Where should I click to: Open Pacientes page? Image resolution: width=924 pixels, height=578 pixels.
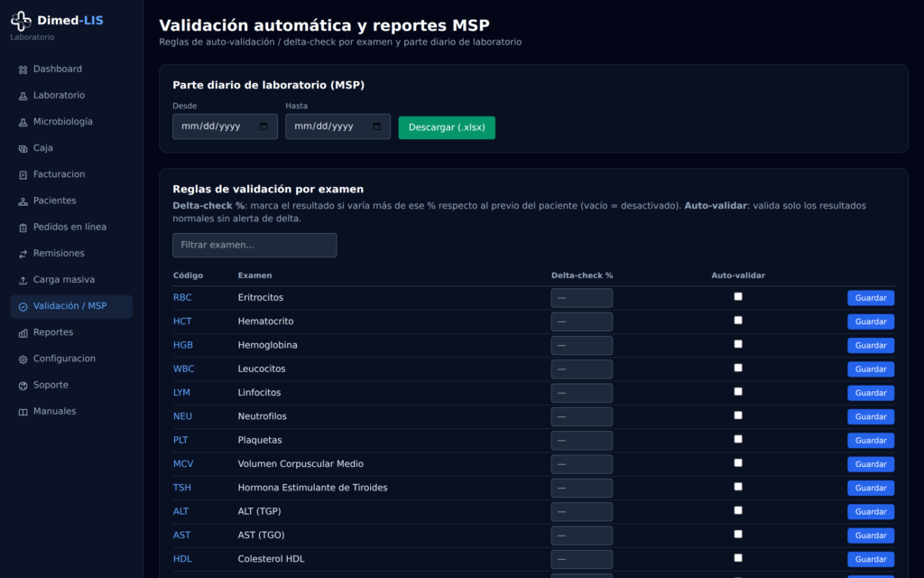coord(71,200)
